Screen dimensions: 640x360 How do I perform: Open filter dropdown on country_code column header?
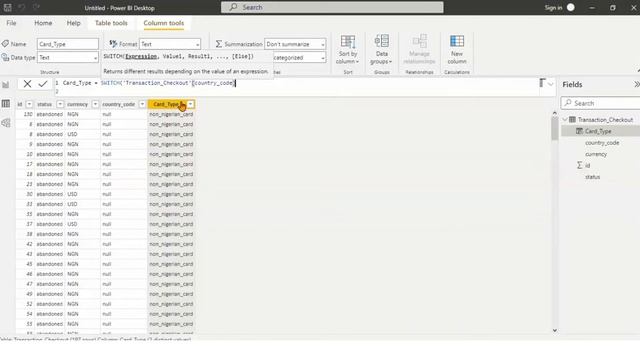(x=142, y=104)
